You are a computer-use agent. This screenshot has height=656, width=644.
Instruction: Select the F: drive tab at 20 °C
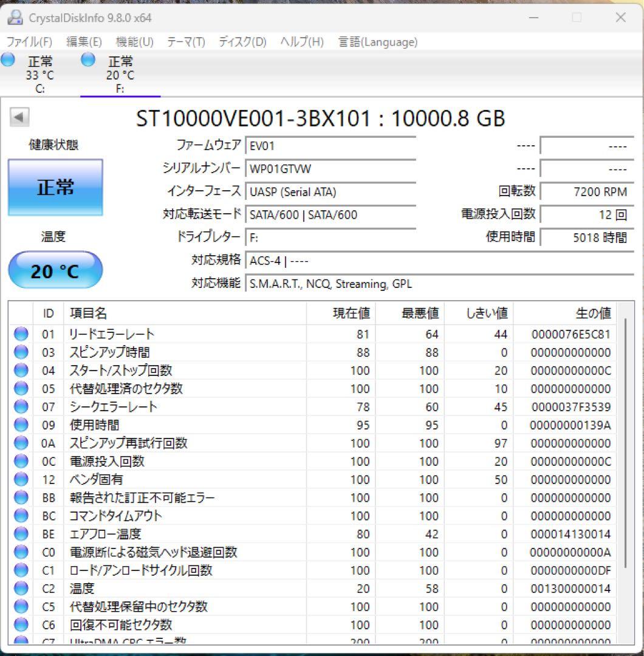point(120,75)
